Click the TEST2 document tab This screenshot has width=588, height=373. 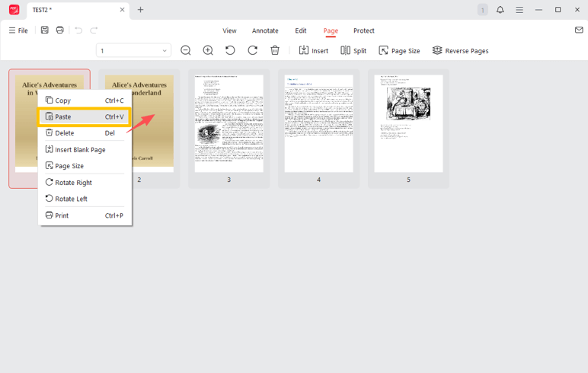[78, 10]
